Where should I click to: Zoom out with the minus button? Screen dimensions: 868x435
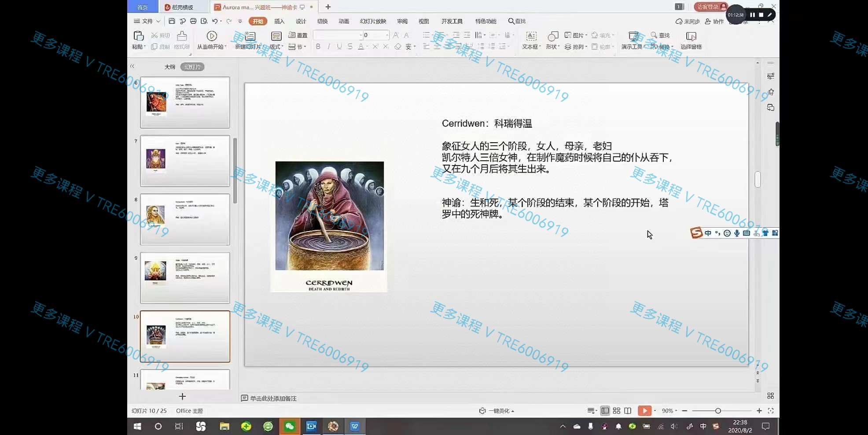pyautogui.click(x=684, y=411)
